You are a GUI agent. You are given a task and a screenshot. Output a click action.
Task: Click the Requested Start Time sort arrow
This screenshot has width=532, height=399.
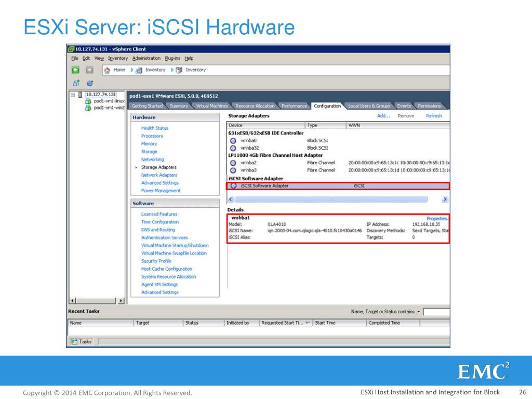[308, 323]
